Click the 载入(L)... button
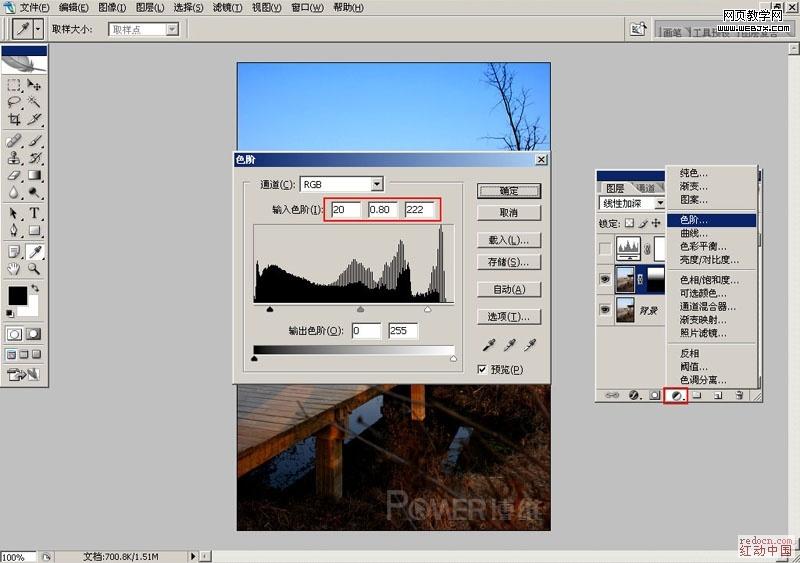The width and height of the screenshot is (800, 563). tap(509, 240)
